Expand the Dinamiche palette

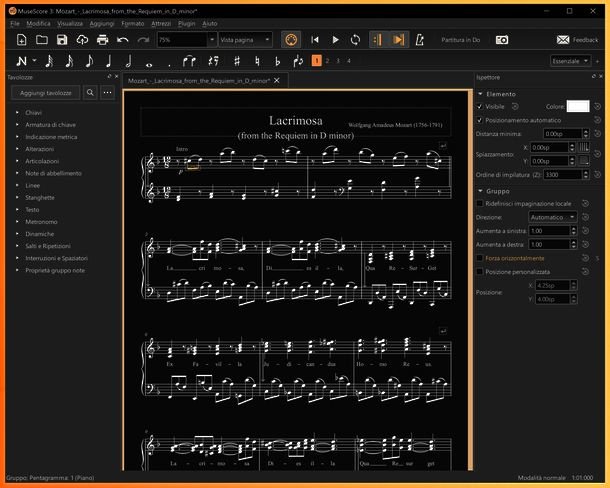click(x=17, y=234)
